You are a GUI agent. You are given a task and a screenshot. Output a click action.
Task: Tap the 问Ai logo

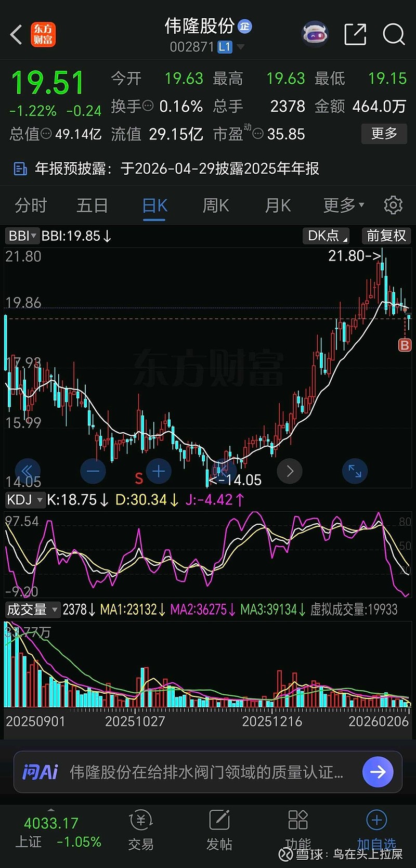[40, 772]
